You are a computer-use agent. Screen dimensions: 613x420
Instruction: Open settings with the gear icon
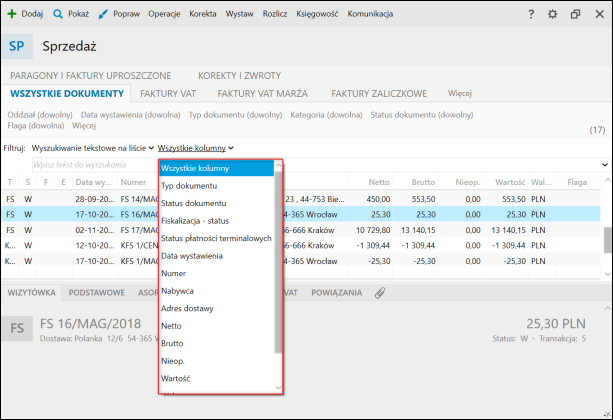[553, 15]
